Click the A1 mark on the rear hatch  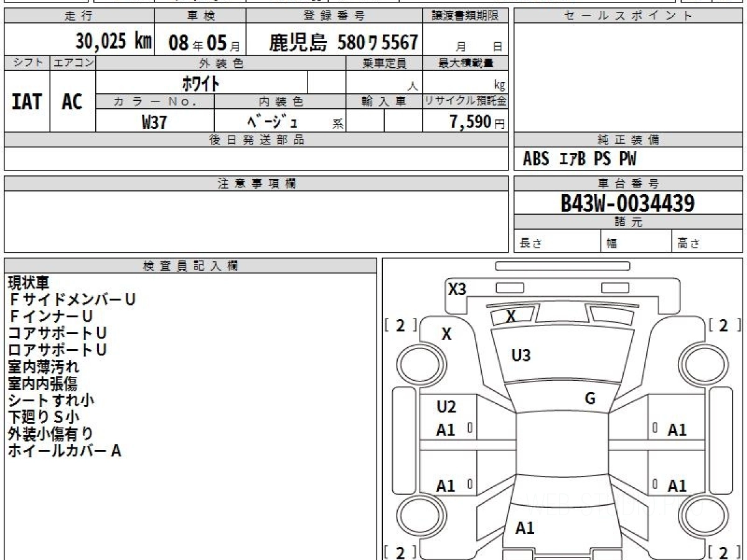coord(525,528)
